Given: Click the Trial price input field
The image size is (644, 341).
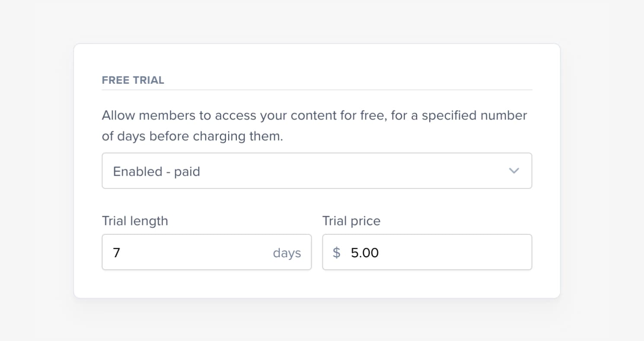Looking at the screenshot, I should (x=432, y=252).
